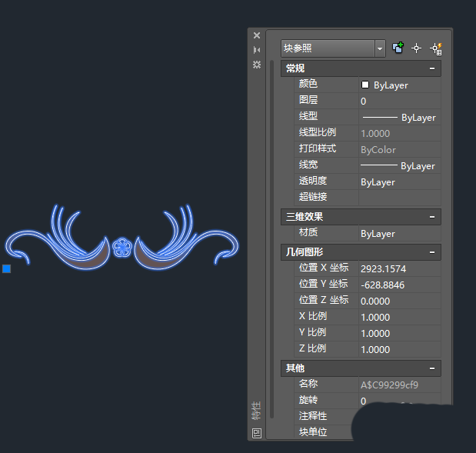Select the 注释性 property label
This screenshot has width=476, height=453.
pos(313,415)
